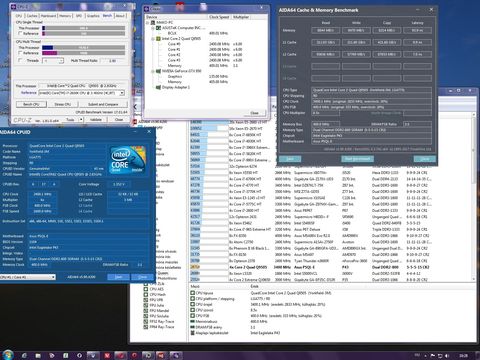Screen dimensions: 480x360
Task: Tick the single thread Reference checkbox
Action: pos(20,33)
